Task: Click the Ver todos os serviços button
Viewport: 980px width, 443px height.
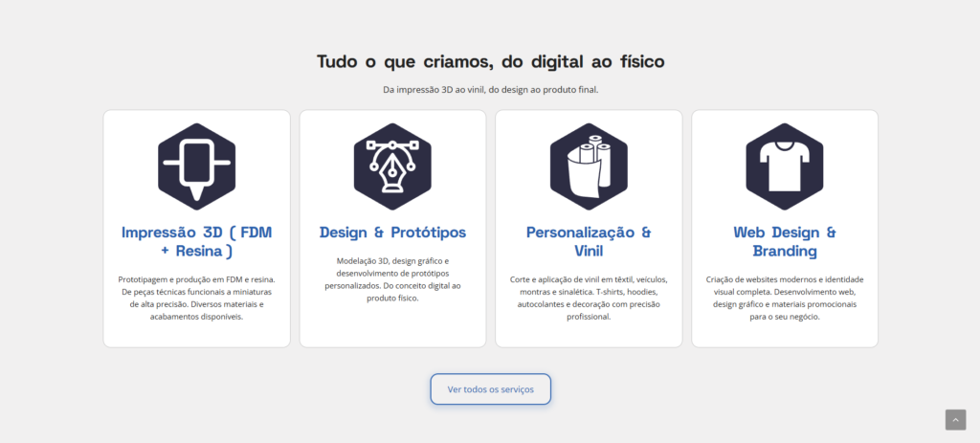Action: click(491, 389)
